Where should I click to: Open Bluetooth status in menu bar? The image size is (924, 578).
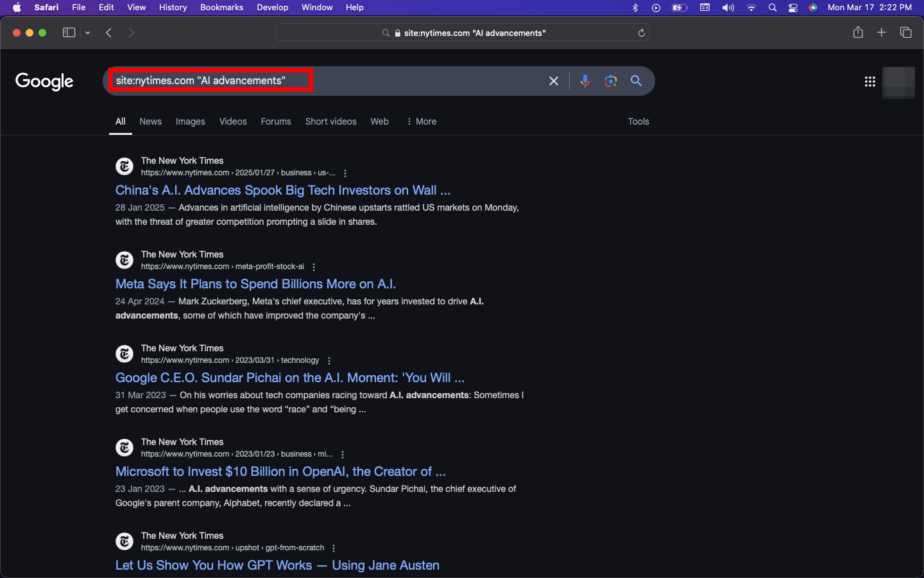635,8
